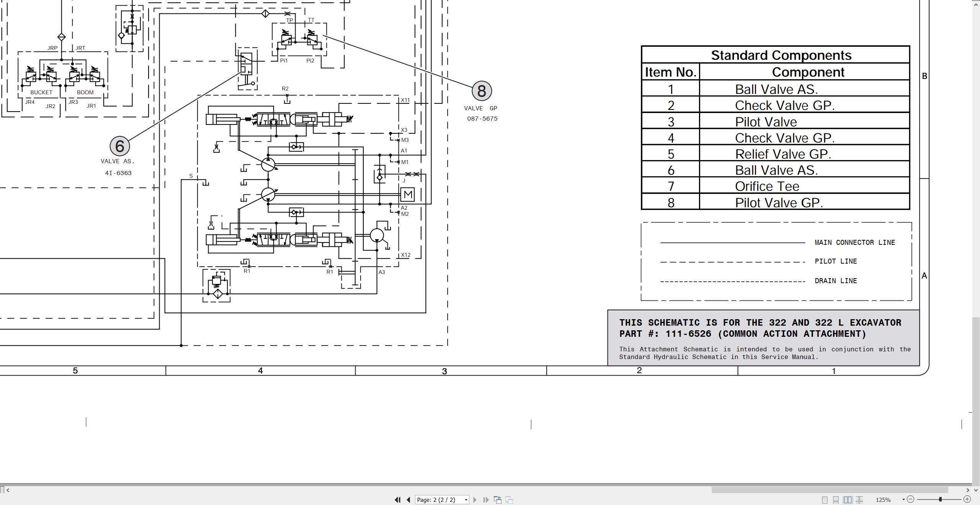Switch to two-page facing view

point(848,500)
